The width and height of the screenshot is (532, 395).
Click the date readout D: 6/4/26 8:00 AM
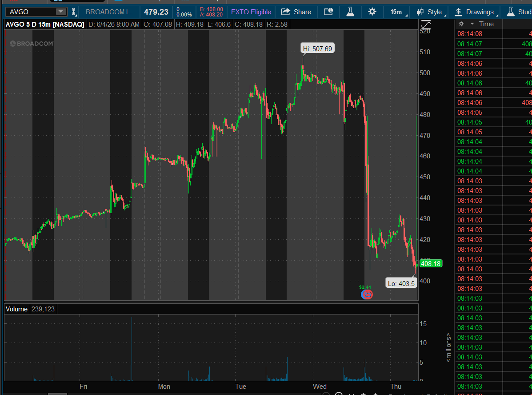(x=114, y=24)
